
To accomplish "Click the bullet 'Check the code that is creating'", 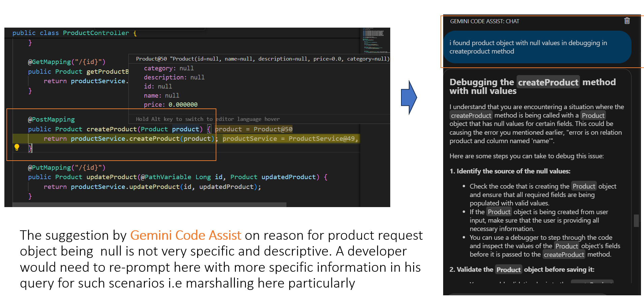I will [x=543, y=195].
